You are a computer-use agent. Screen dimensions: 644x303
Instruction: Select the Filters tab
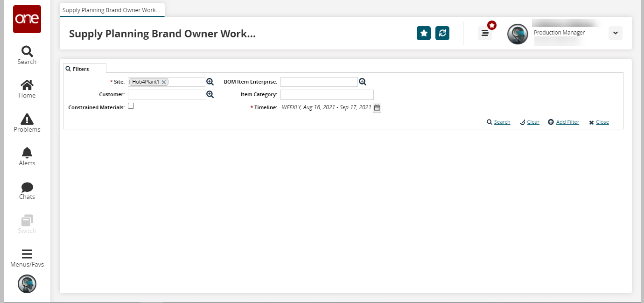coord(84,69)
